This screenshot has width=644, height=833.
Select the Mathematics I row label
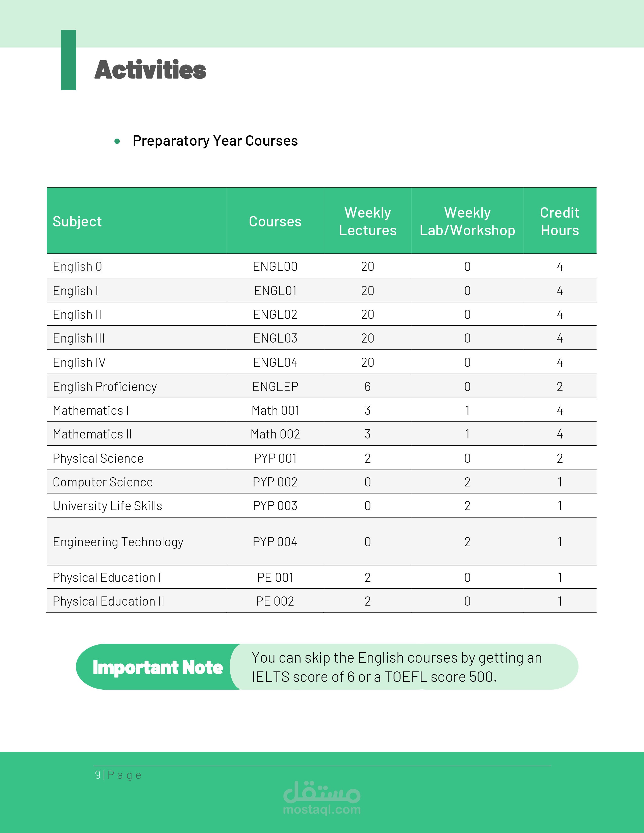point(91,410)
